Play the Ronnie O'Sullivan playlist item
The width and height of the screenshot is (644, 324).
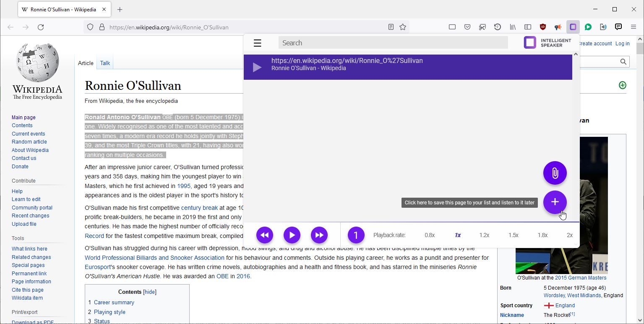click(257, 67)
